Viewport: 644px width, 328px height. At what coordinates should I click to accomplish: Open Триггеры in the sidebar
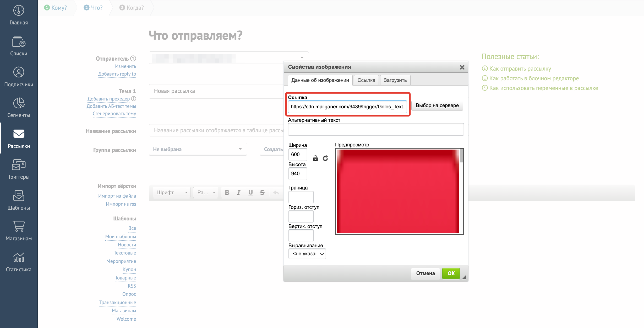point(19,169)
